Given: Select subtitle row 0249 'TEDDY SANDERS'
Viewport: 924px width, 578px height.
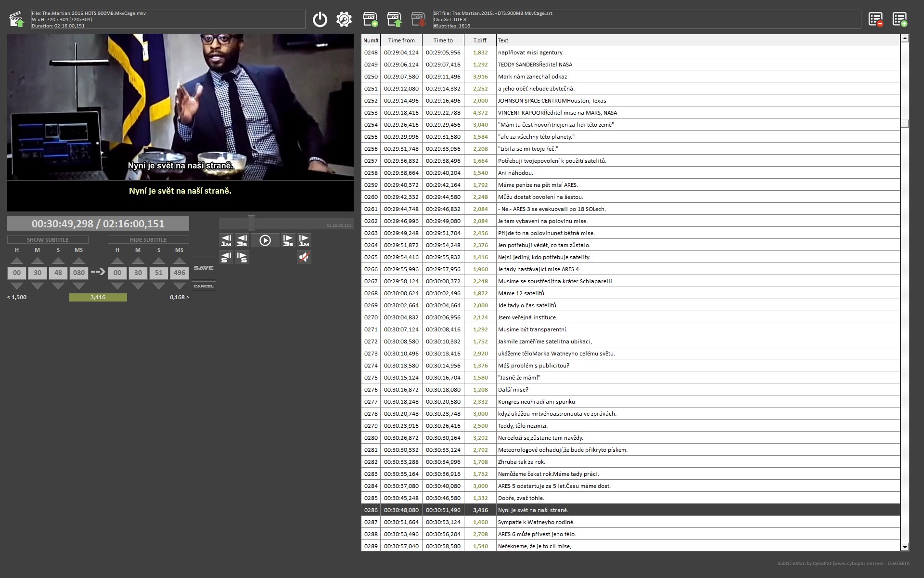Looking at the screenshot, I should (630, 65).
